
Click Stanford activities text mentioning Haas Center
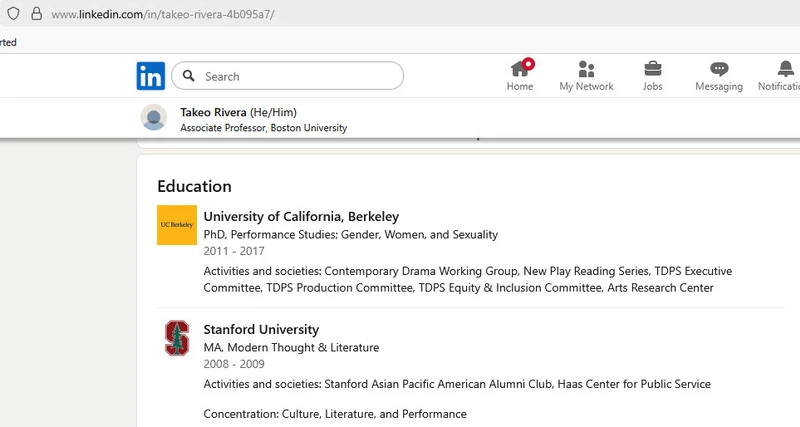[457, 384]
